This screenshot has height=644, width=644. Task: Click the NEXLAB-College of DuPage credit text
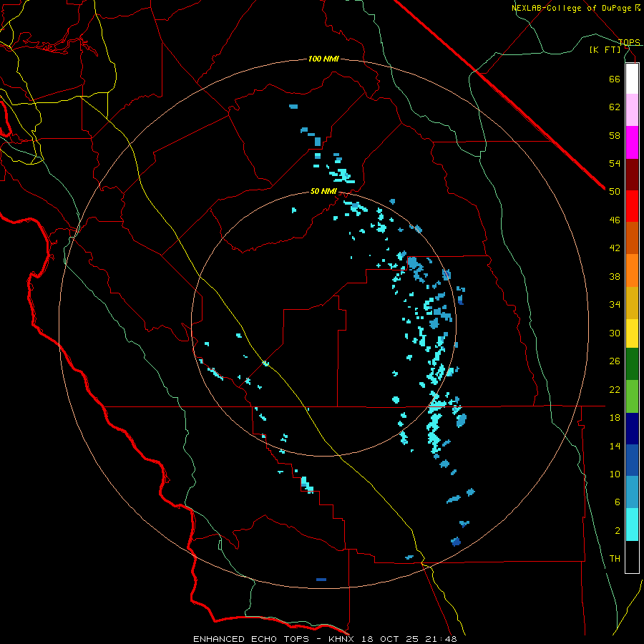[x=576, y=8]
